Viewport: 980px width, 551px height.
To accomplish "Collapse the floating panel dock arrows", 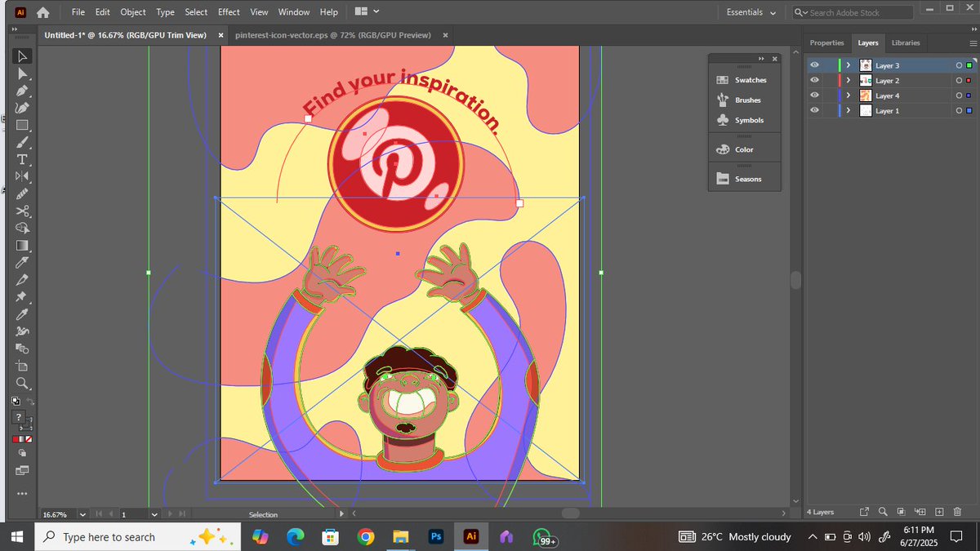I will 762,59.
